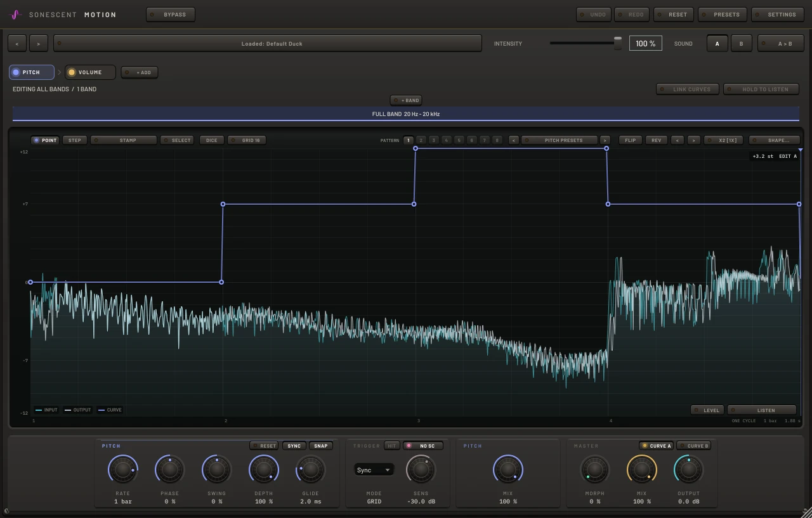
Task: Select pattern 2
Action: (421, 140)
